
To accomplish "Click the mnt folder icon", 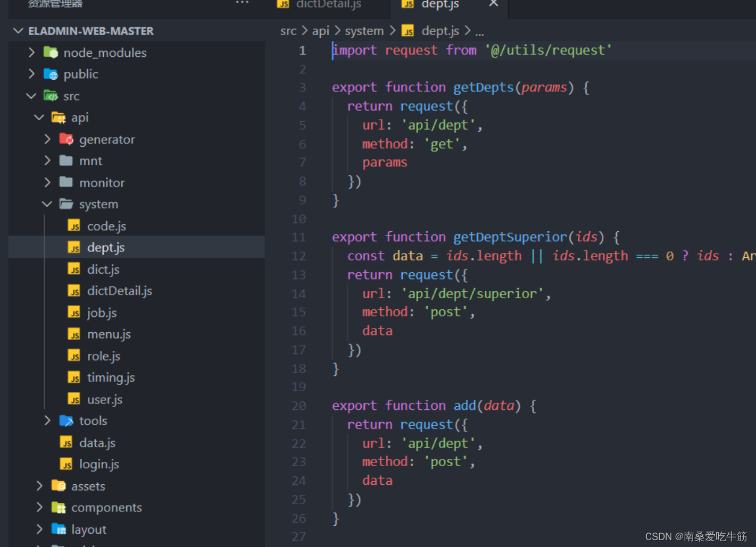I will [x=67, y=161].
